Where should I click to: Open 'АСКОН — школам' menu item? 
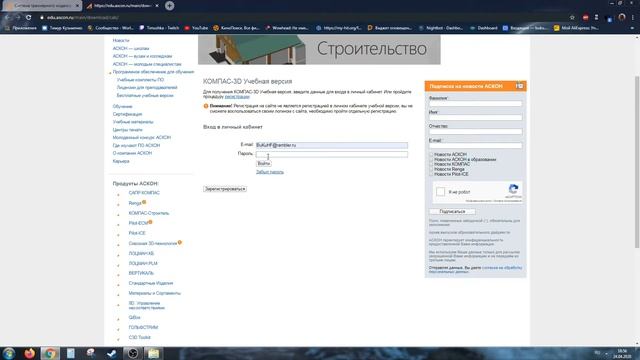(x=131, y=48)
